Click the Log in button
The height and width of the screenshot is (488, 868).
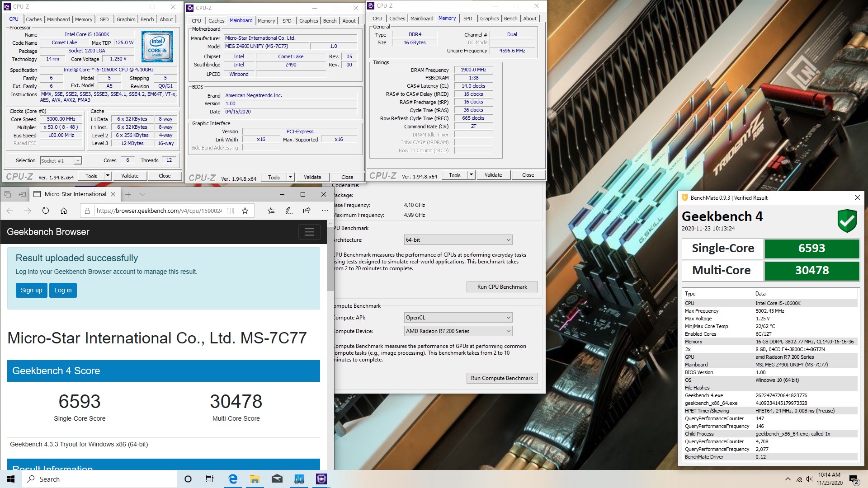click(63, 290)
